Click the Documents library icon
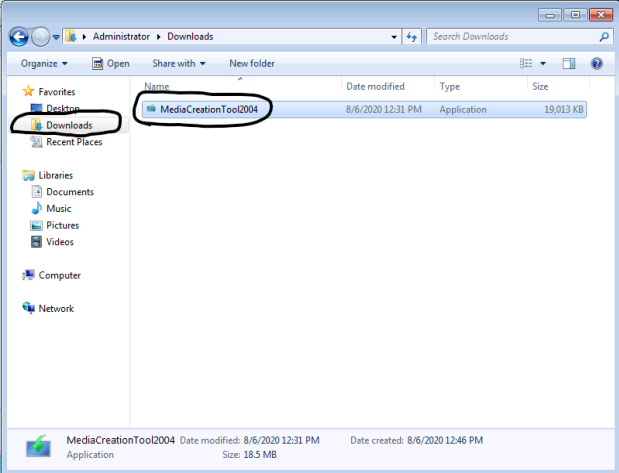The image size is (619, 473). (36, 191)
